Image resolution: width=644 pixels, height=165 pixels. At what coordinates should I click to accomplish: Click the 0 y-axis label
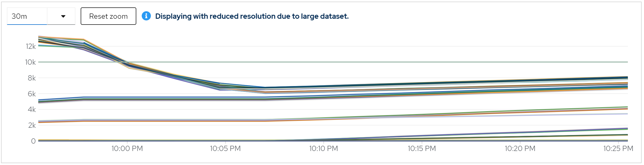[x=33, y=141]
